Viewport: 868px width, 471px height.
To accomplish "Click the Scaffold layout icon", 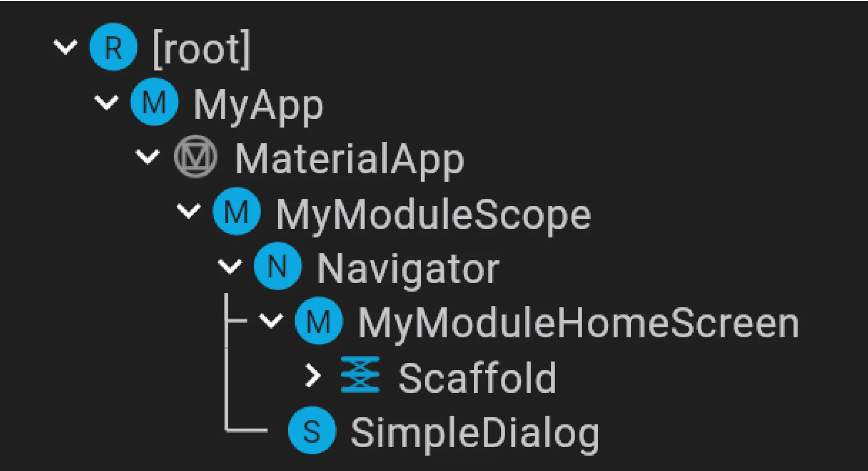I will point(360,375).
